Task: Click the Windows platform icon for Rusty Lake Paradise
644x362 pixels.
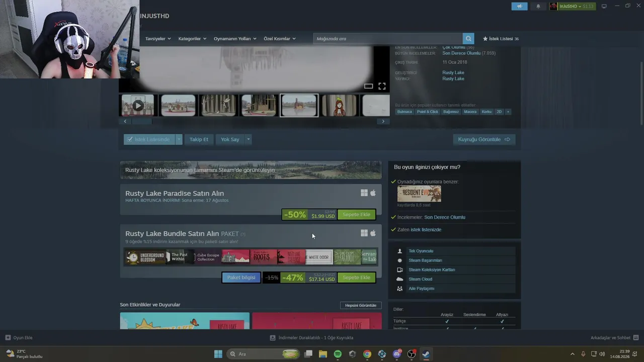Action: point(364,193)
